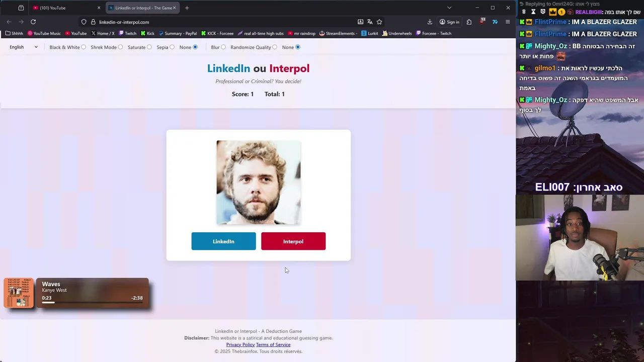Open the English language dropdown
The image size is (644, 362).
click(24, 47)
